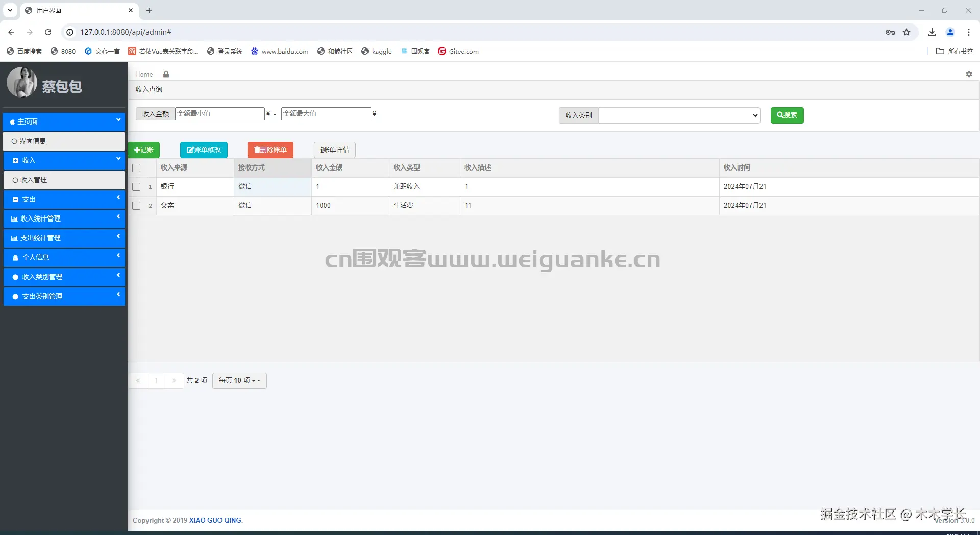This screenshot has width=980, height=535.
Task: Click the 蔡包包 user avatar
Action: pyautogui.click(x=21, y=82)
